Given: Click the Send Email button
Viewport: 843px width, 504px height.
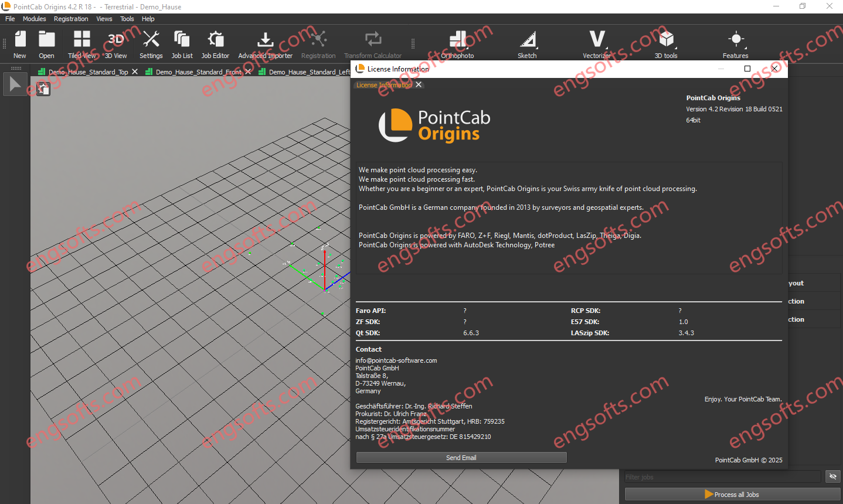Looking at the screenshot, I should [461, 458].
